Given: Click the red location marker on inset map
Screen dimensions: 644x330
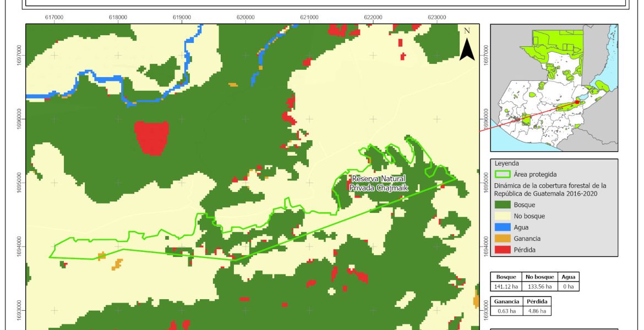Looking at the screenshot, I should [576, 102].
